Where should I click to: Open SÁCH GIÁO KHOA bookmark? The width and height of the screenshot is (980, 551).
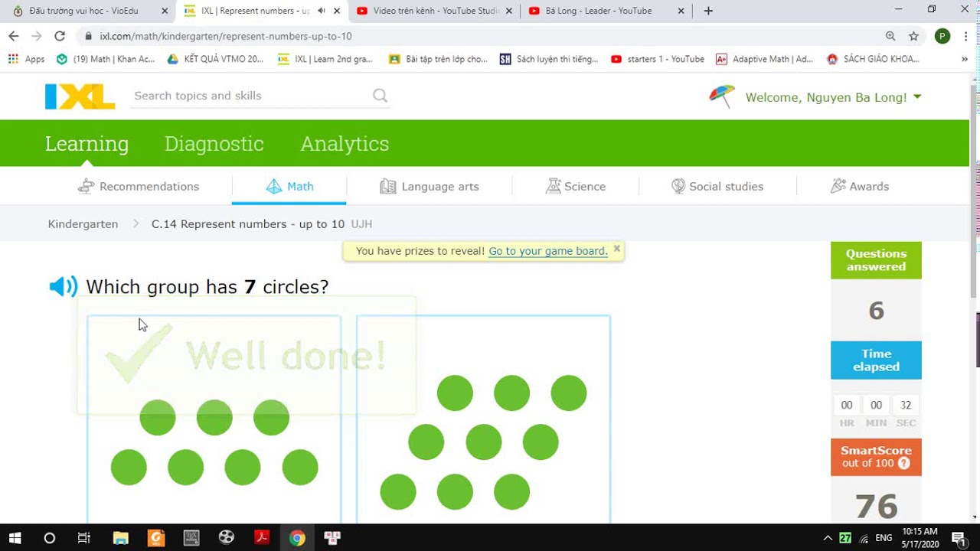[873, 59]
